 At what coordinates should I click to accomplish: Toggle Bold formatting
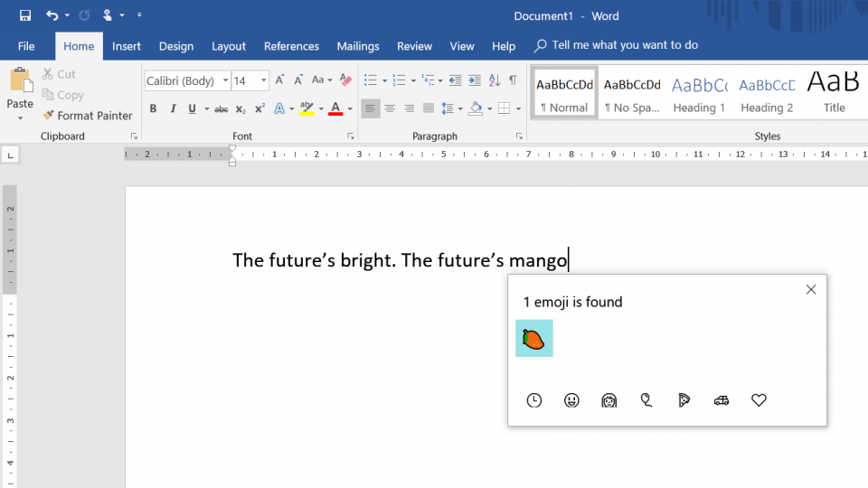(153, 108)
